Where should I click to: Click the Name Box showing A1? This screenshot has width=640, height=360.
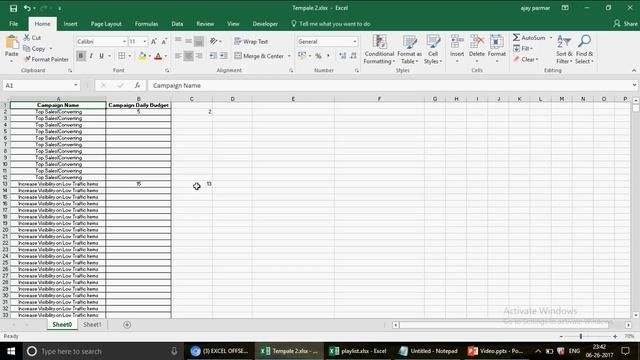tap(41, 85)
